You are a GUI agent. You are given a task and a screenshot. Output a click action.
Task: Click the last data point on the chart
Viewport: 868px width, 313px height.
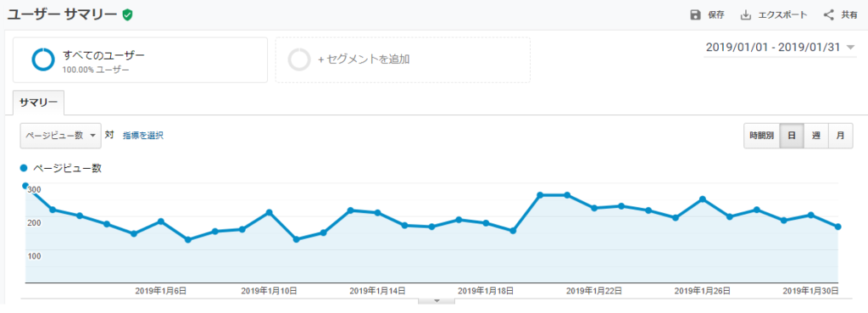click(838, 226)
